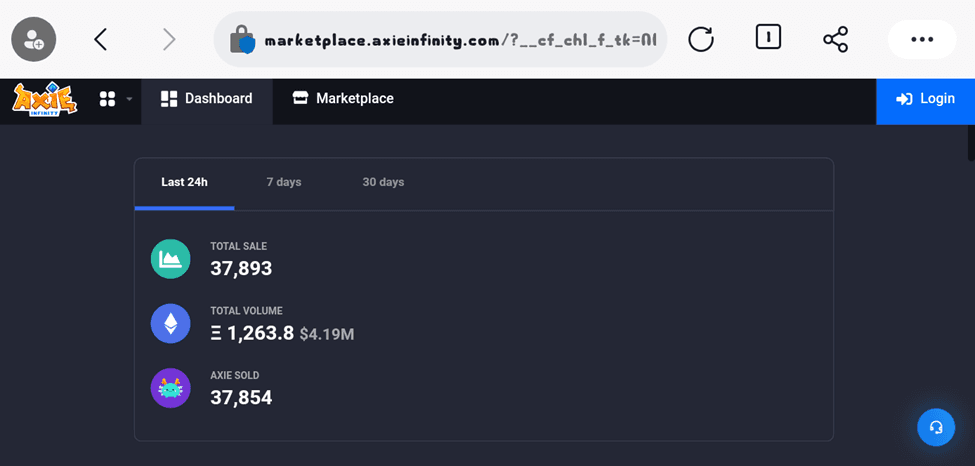Click the Login button
Screen dimensions: 975x466
[925, 99]
